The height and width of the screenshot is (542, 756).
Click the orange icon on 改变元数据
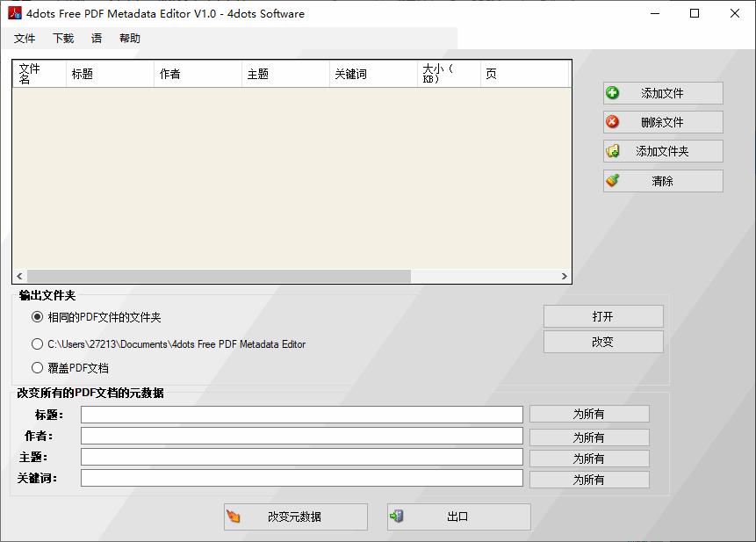234,517
